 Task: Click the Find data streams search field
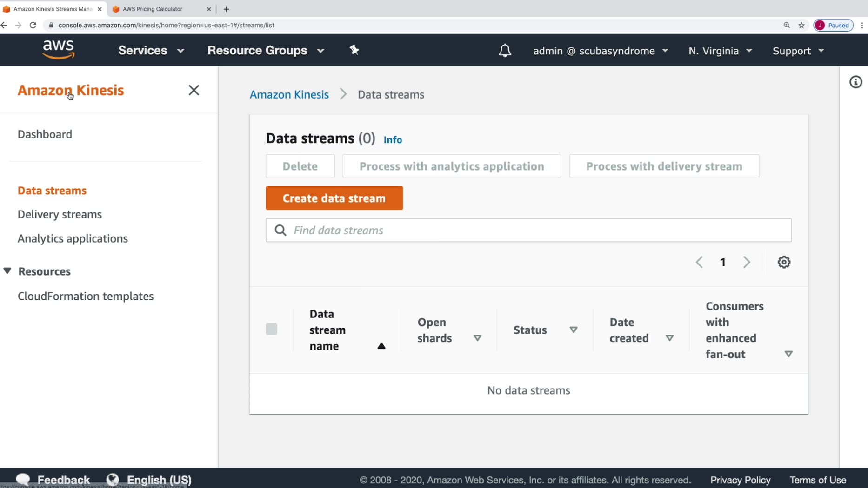pos(528,230)
